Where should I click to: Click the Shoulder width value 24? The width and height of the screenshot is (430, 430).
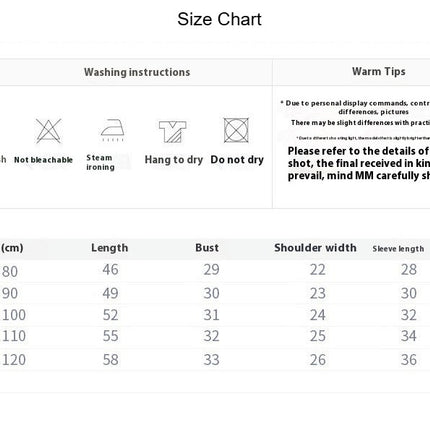pos(318,315)
